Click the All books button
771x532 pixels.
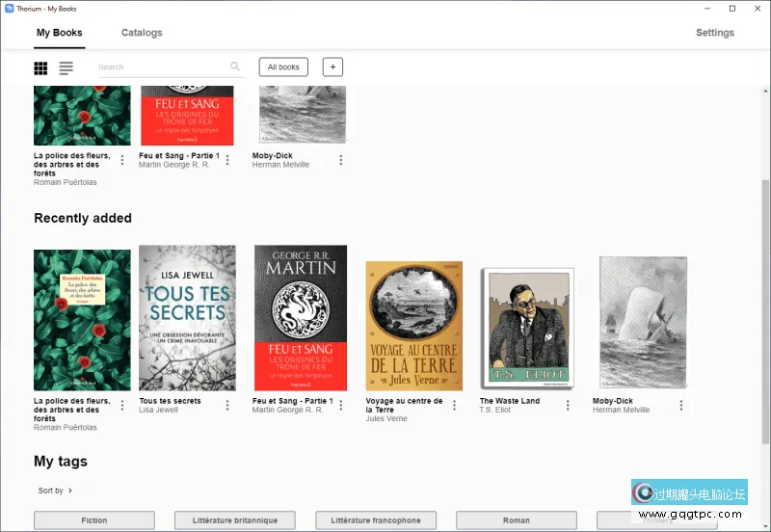tap(283, 67)
